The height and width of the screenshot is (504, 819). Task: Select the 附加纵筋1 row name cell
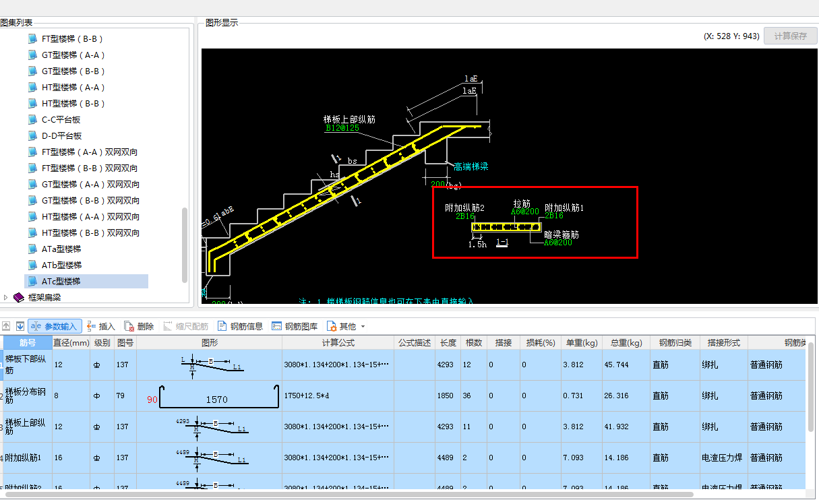click(27, 458)
